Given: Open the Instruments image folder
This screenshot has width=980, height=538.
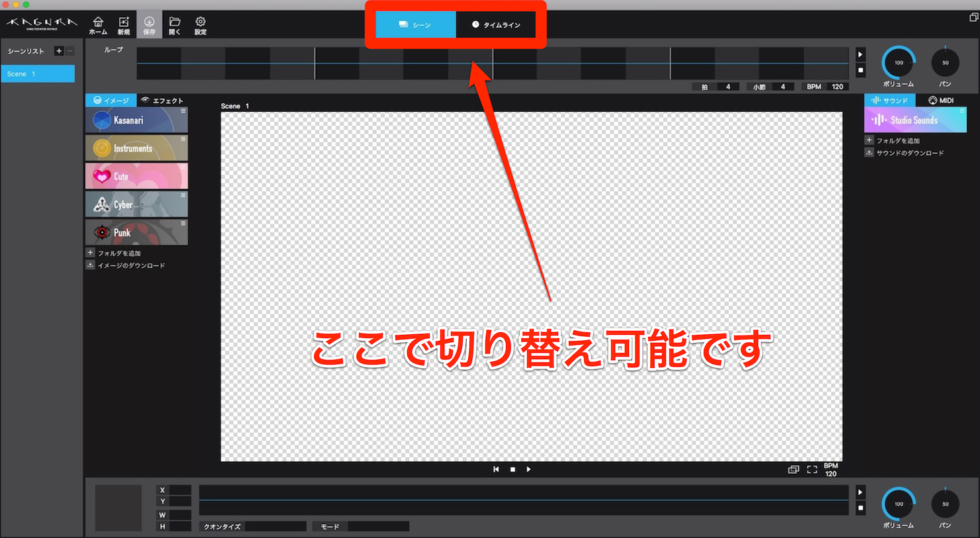Looking at the screenshot, I should 136,148.
